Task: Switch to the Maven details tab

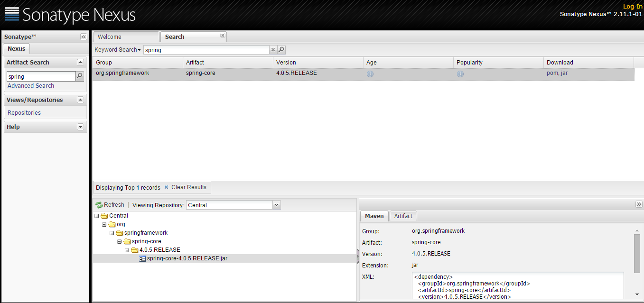Action: coord(374,216)
